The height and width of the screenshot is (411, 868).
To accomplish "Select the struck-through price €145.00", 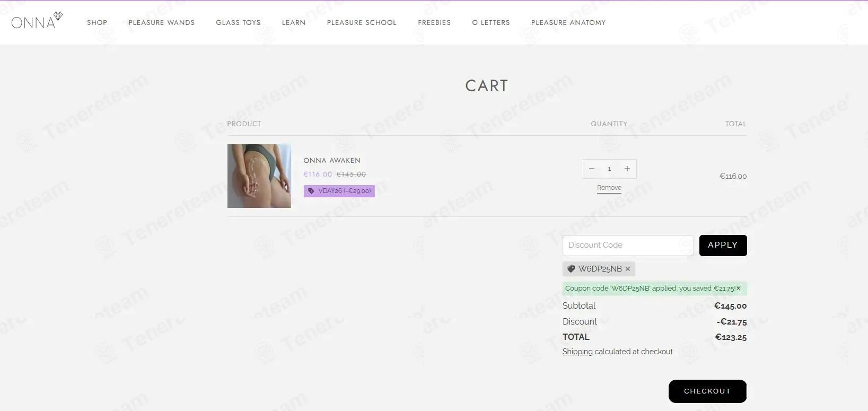I will tap(352, 174).
